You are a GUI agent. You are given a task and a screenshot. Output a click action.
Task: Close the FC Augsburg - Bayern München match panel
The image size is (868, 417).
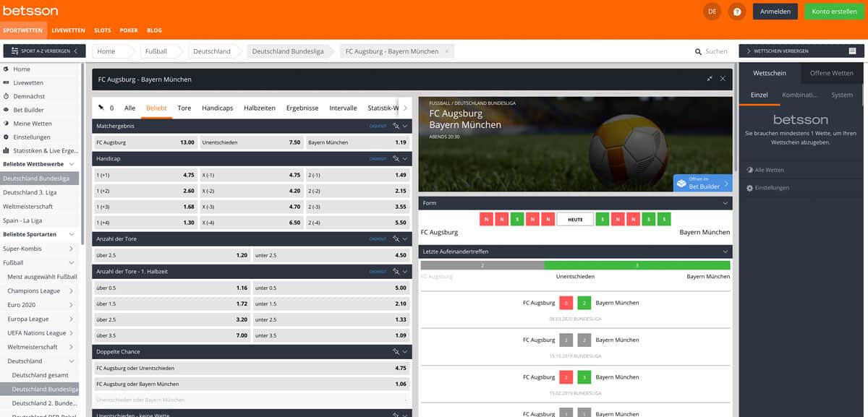click(x=723, y=79)
